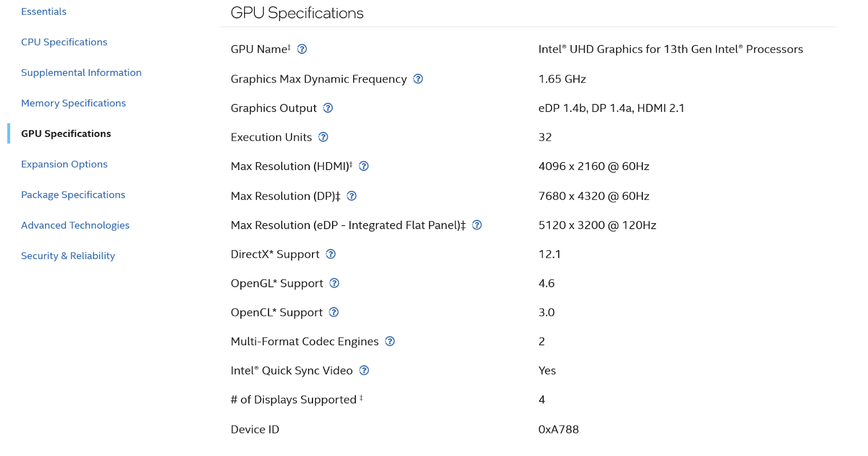Navigate to Memory Specifications
Screen dimensions: 868x456
click(x=73, y=103)
